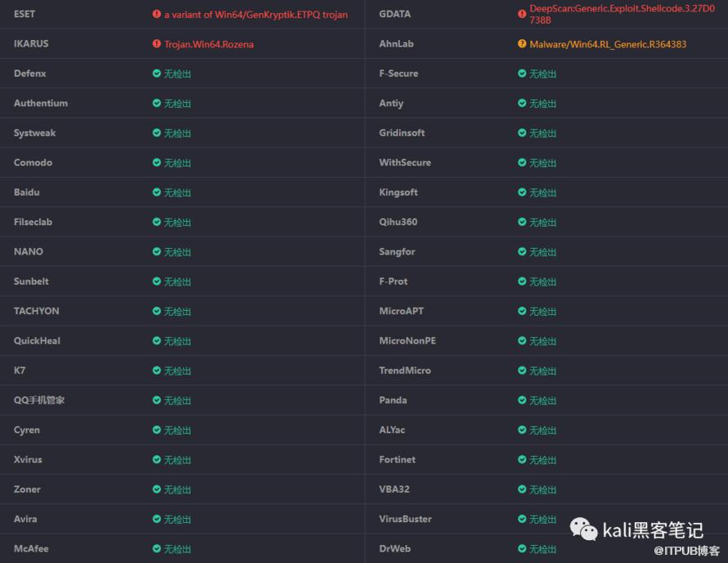Click the green check icon for Qihu360
The width and height of the screenshot is (728, 563).
(x=522, y=222)
